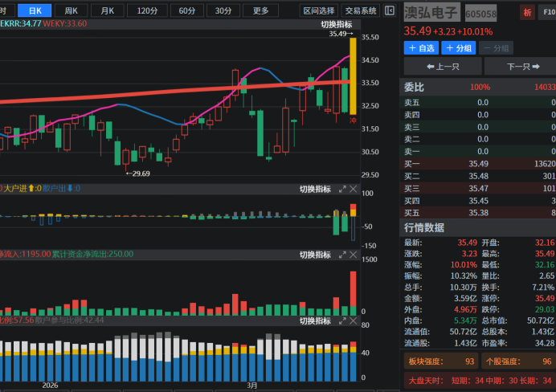The image size is (556, 392).
Task: Add stock with + 自选 button
Action: click(x=421, y=48)
